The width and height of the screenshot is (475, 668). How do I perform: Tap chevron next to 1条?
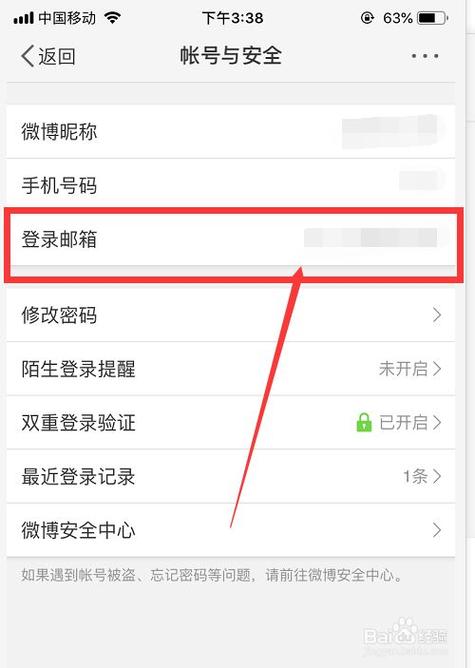[x=437, y=476]
